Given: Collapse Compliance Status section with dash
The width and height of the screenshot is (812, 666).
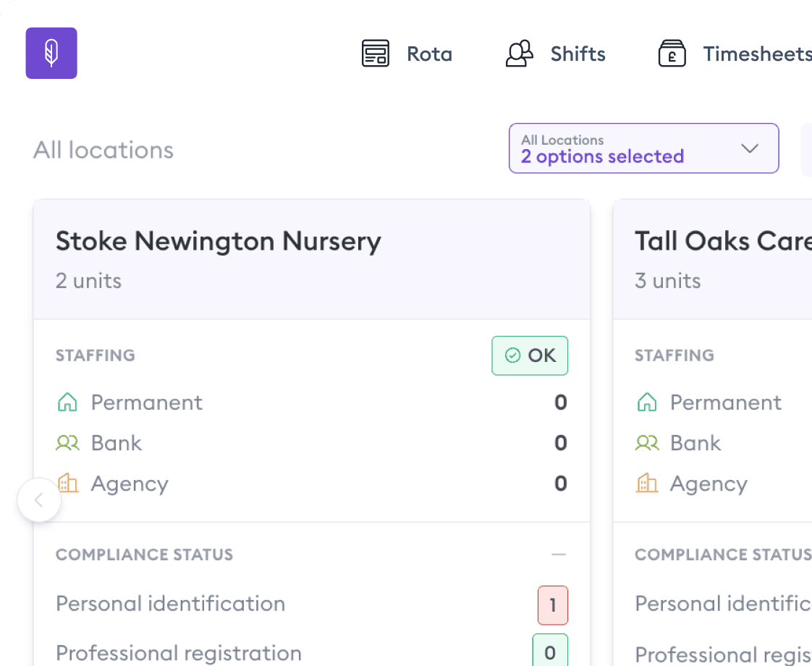Looking at the screenshot, I should point(559,555).
